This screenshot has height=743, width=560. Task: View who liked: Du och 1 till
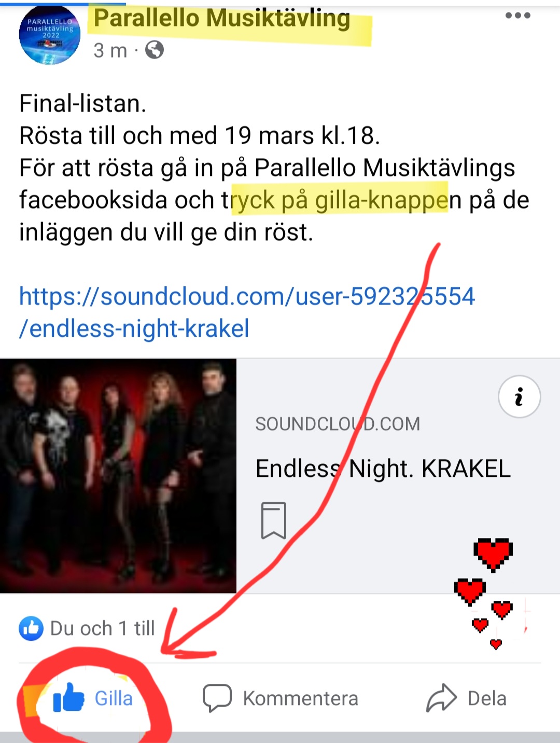pyautogui.click(x=102, y=628)
